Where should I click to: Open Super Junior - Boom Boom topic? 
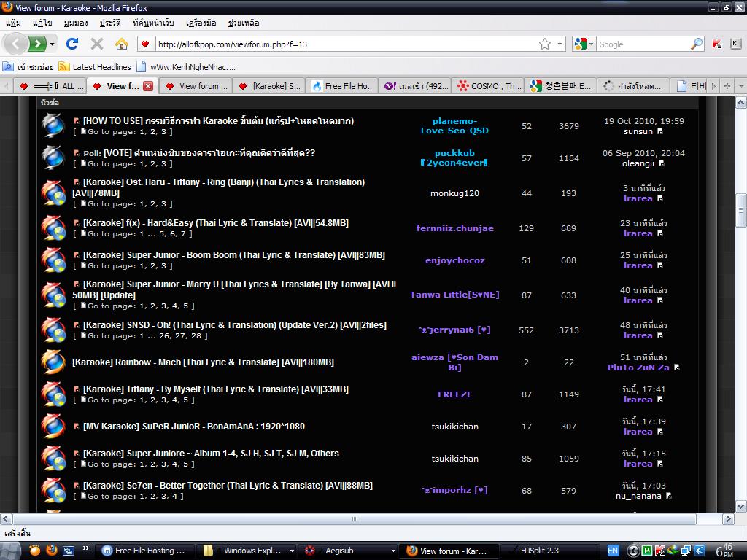pos(234,254)
